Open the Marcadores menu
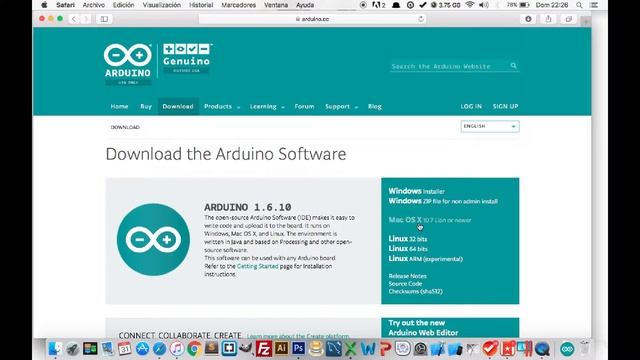 pos(238,5)
